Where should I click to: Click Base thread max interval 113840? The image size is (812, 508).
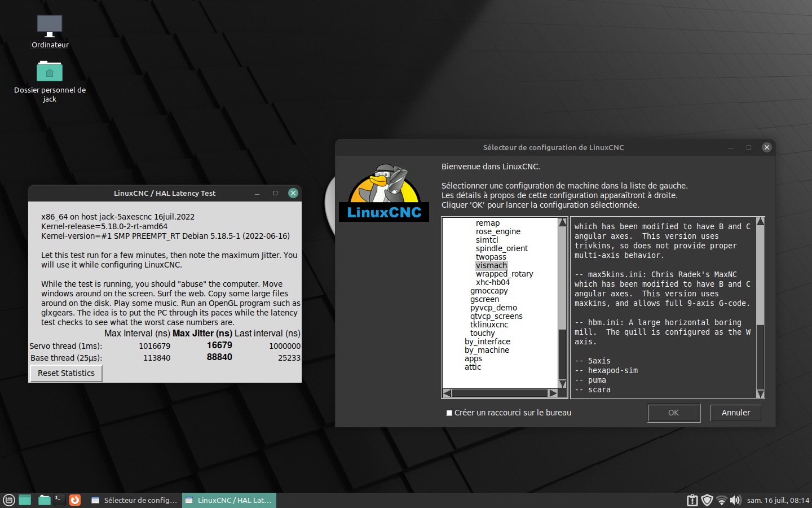pos(157,358)
